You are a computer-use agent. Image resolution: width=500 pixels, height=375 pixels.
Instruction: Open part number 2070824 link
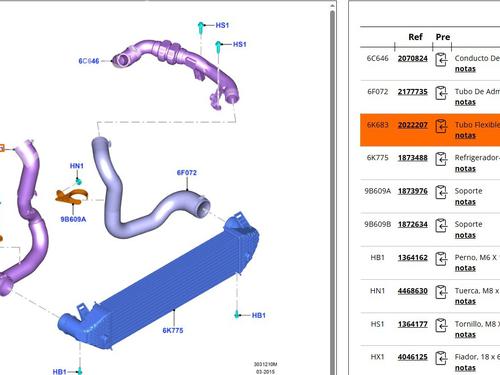point(413,58)
